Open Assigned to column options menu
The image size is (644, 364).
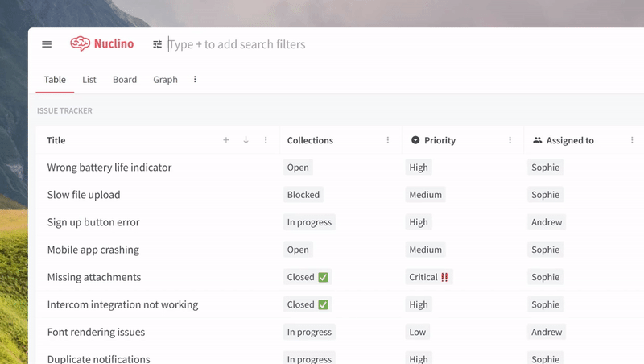click(632, 140)
